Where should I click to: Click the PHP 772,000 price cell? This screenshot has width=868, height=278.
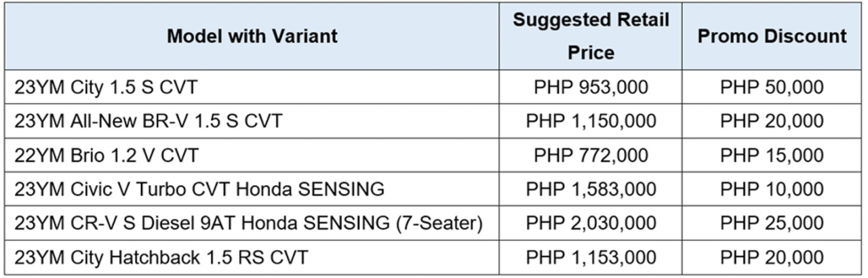tap(591, 155)
